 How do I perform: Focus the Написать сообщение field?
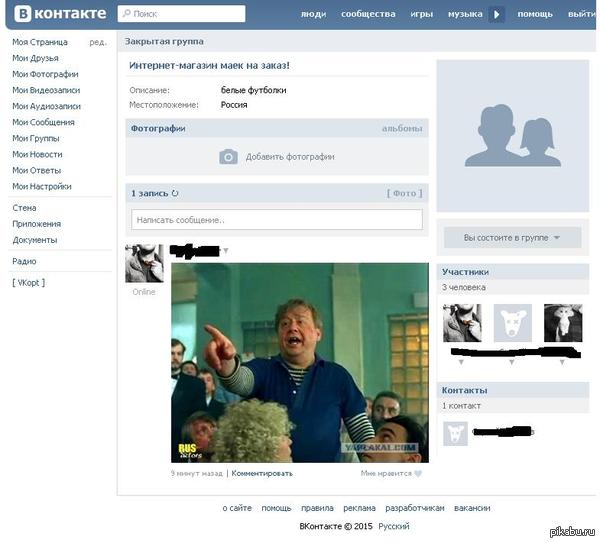click(277, 220)
